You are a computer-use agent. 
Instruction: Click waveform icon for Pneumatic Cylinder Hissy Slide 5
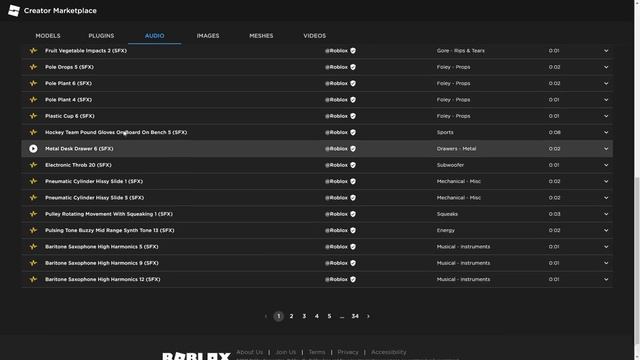[x=33, y=198]
